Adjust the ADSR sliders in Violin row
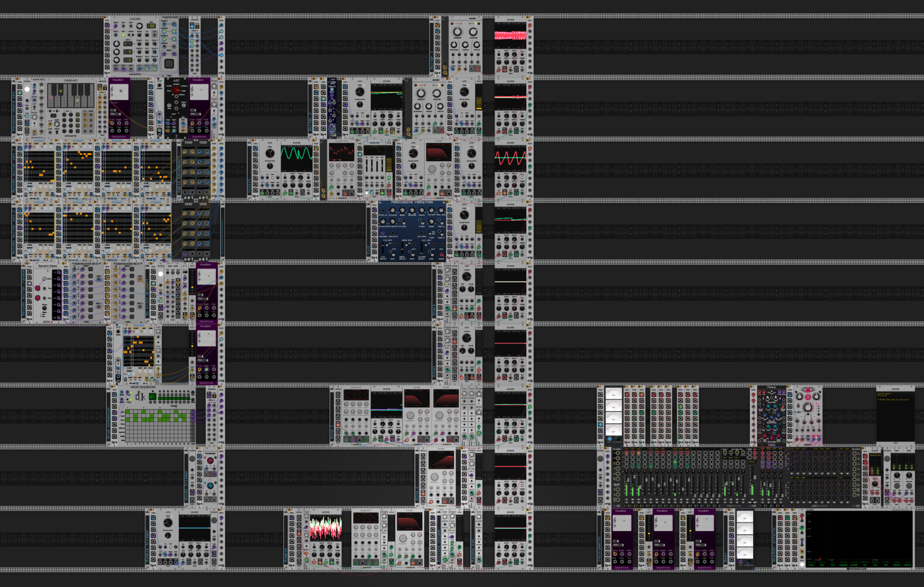Viewport: 924px width, 587px height. [373, 164]
